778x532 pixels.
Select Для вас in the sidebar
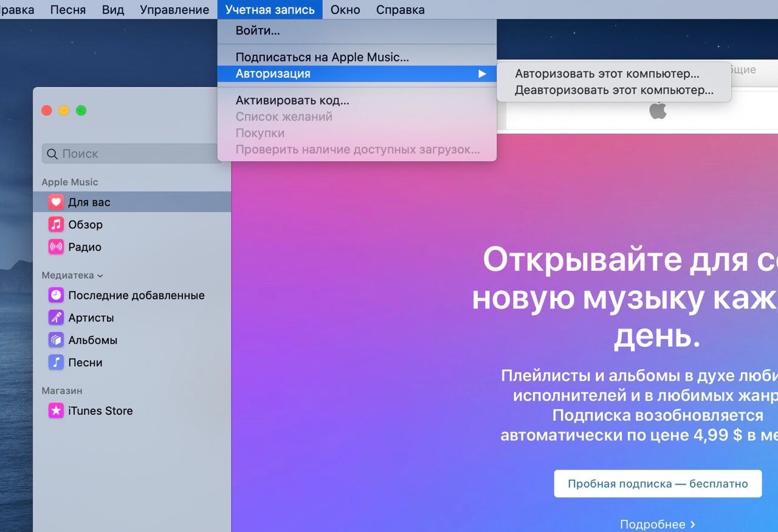(132, 202)
